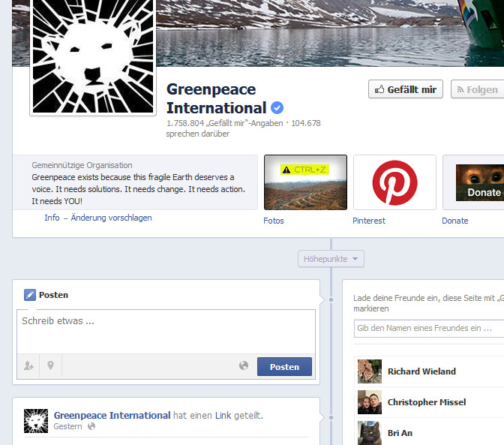Click the pencil icon beside Posten

[30, 295]
